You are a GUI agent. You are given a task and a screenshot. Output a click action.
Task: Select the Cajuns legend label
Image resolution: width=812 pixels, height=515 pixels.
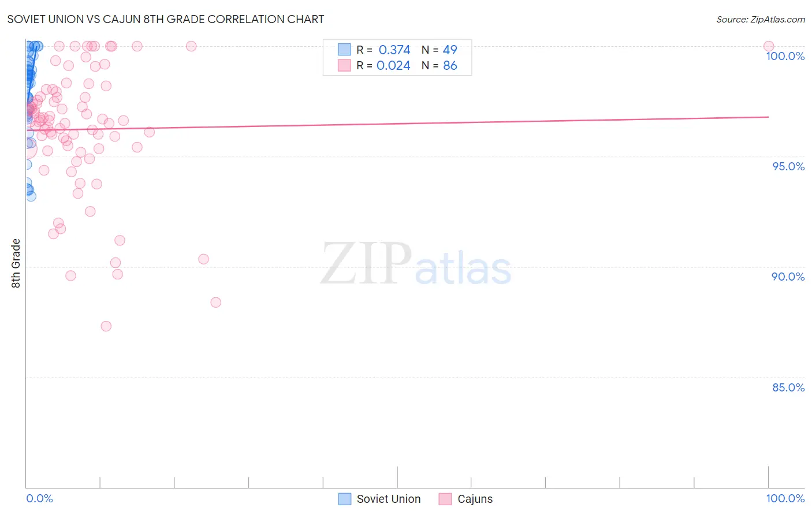pos(475,499)
